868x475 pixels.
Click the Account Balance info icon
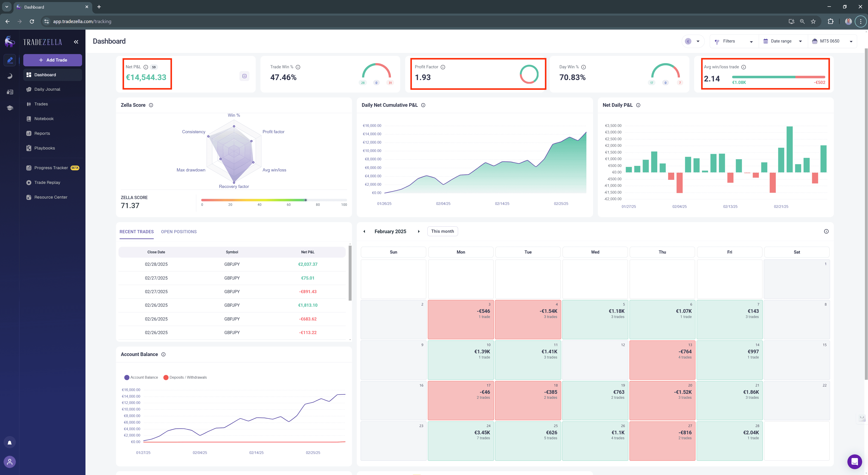[x=163, y=354]
